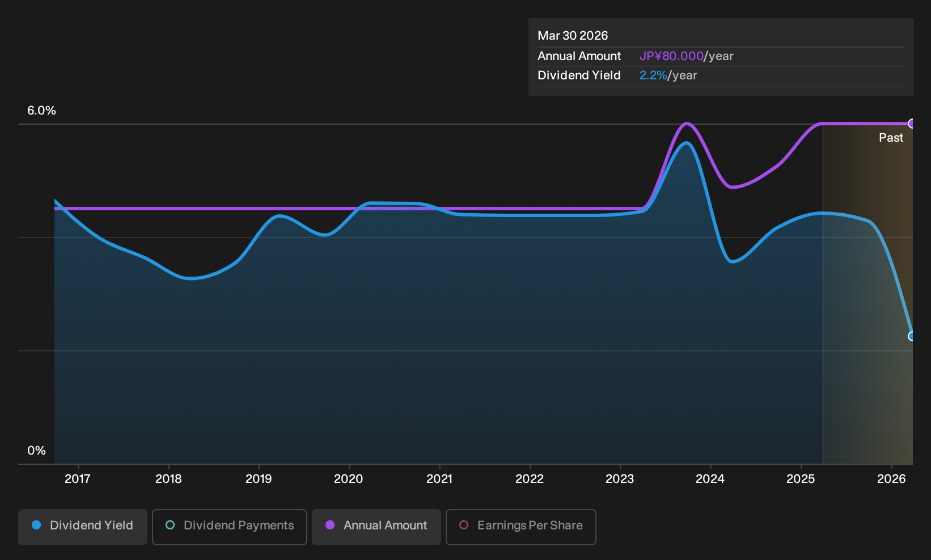Click the 6.0% y-axis label

pyautogui.click(x=42, y=111)
